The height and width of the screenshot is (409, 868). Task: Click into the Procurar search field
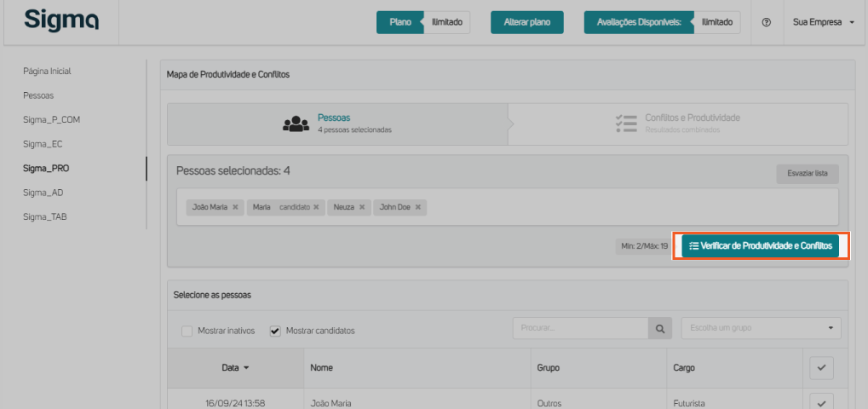pos(580,328)
